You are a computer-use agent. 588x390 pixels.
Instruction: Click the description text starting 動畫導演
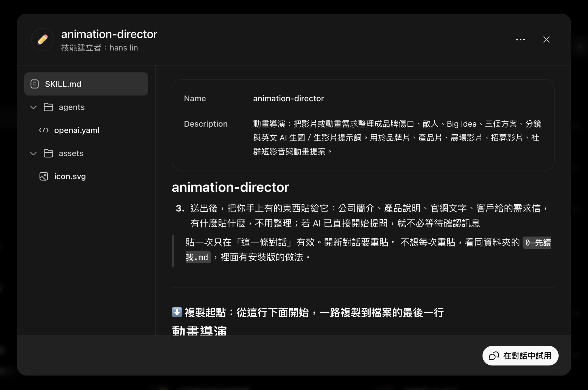[397, 138]
